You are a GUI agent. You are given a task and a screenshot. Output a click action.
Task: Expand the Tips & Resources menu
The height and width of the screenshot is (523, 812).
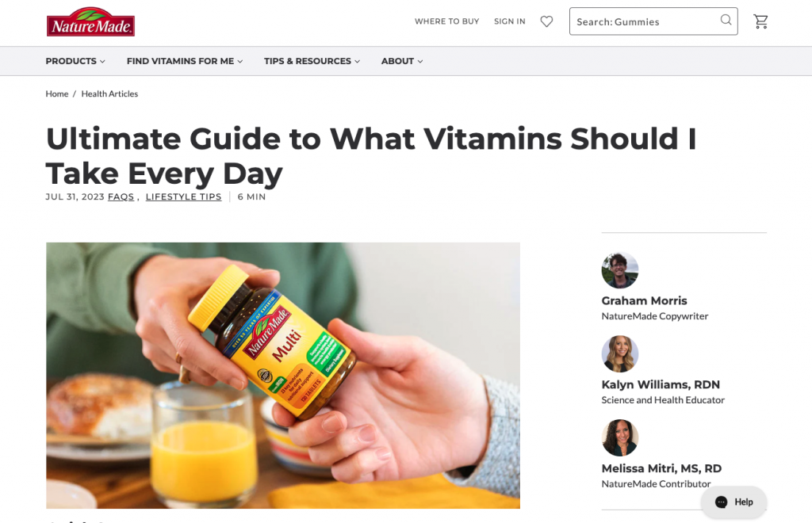312,61
